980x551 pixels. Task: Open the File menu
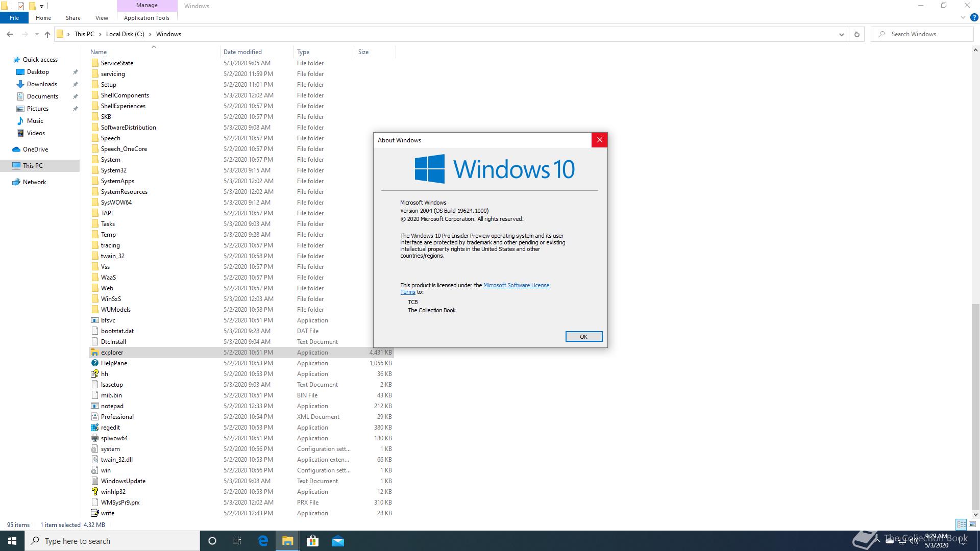14,17
